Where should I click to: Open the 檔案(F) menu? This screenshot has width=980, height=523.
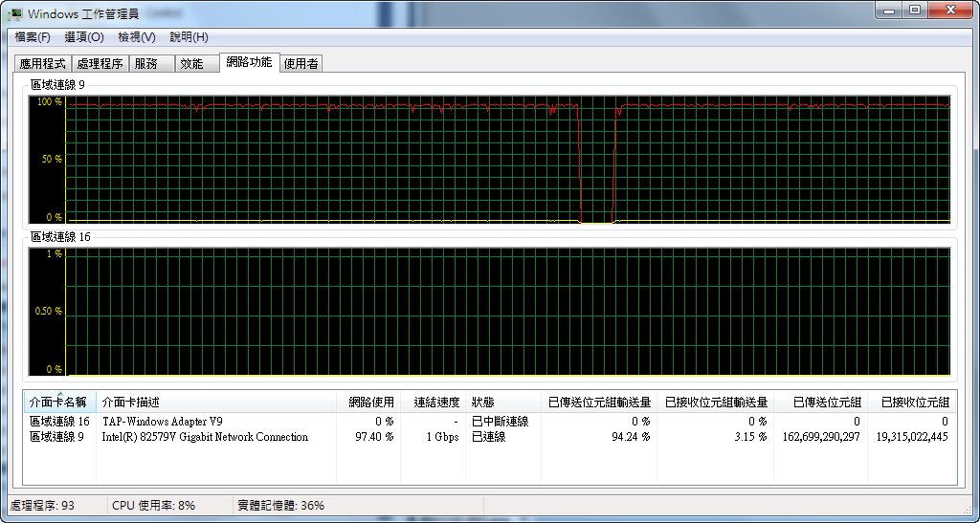click(x=33, y=37)
